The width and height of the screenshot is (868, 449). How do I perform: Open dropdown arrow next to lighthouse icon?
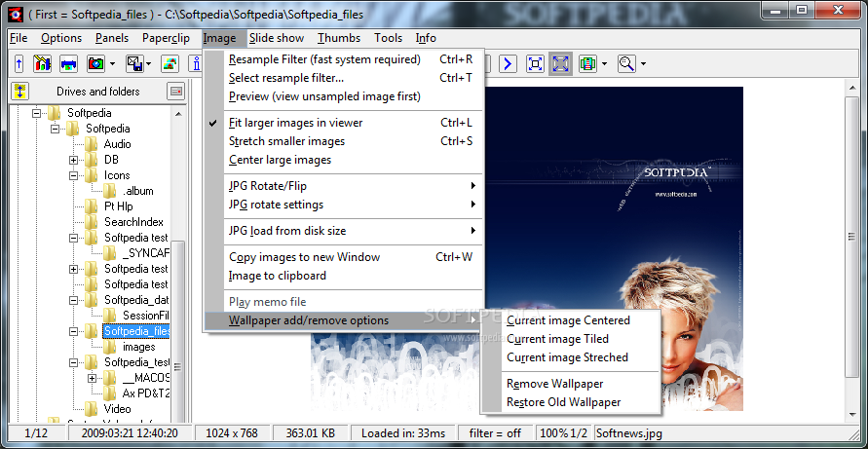(x=604, y=63)
